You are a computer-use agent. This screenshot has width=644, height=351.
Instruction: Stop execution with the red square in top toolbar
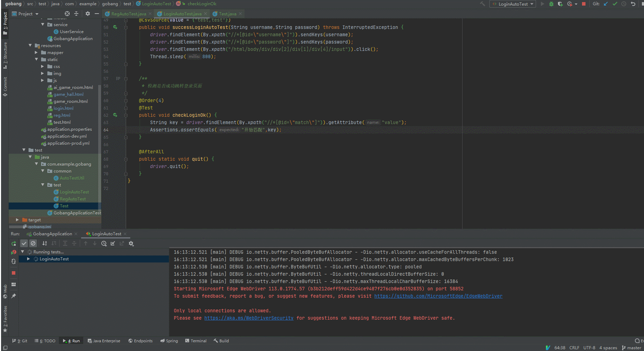coord(584,4)
